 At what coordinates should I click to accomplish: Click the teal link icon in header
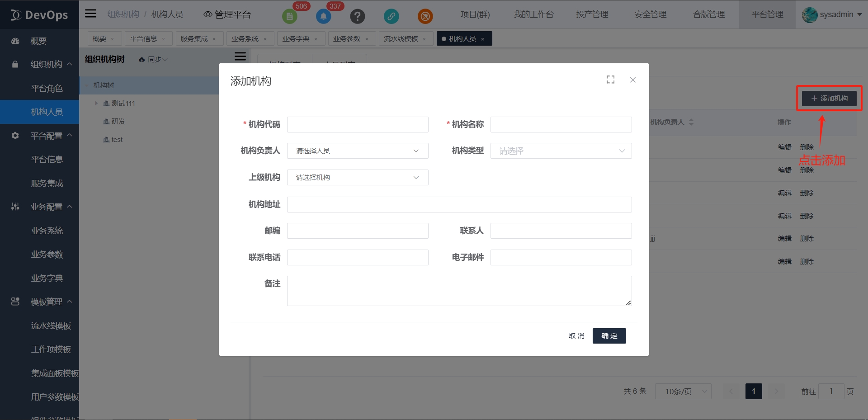click(391, 17)
